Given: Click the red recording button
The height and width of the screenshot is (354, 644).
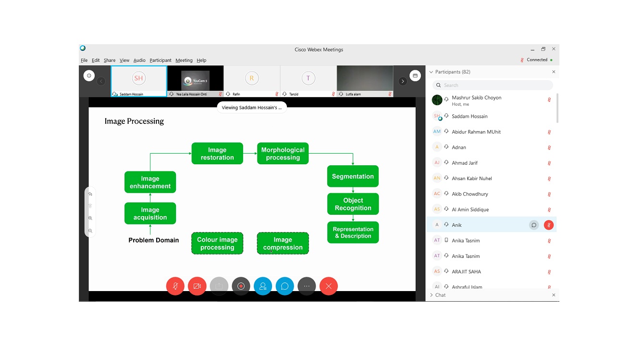Looking at the screenshot, I should point(241,286).
